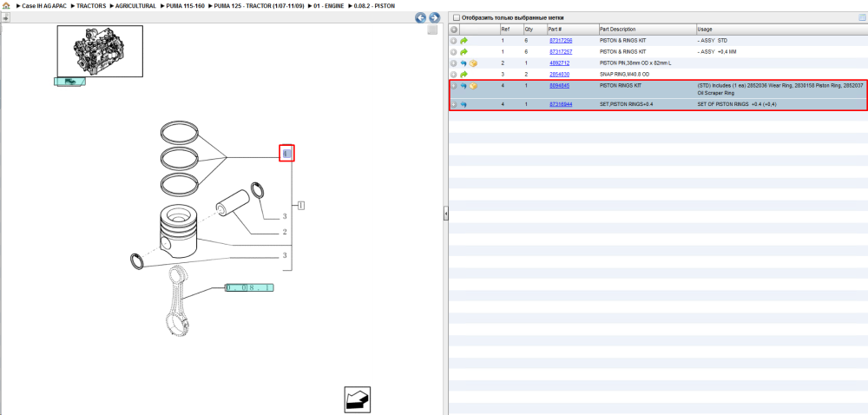868x415 pixels.
Task: Select the '- ASSY STD' usage text
Action: pos(713,41)
